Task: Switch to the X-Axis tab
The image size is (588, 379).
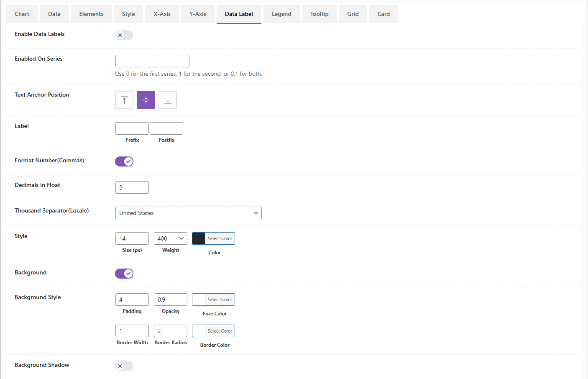Action: coord(162,14)
